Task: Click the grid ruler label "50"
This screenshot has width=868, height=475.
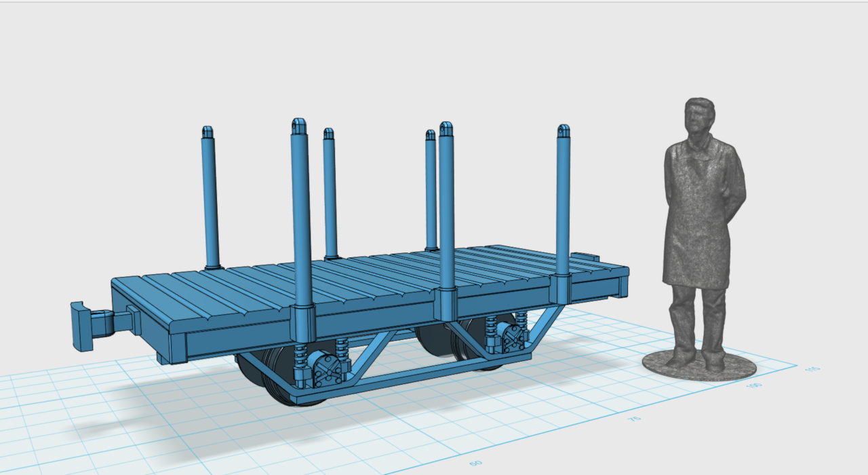Action: click(475, 463)
